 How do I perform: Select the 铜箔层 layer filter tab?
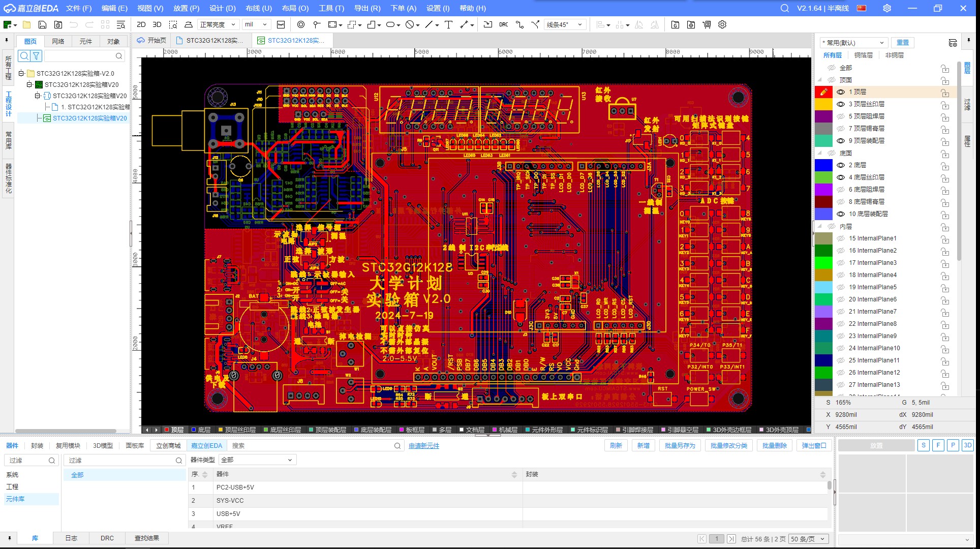863,55
